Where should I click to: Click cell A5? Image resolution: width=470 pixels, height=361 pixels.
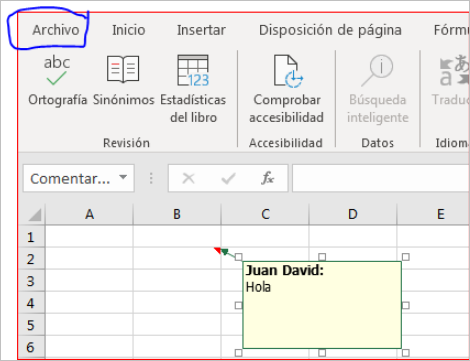tap(89, 325)
